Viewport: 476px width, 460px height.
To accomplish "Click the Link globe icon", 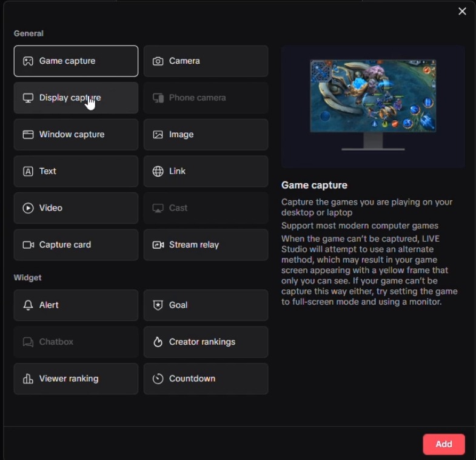I will [158, 171].
